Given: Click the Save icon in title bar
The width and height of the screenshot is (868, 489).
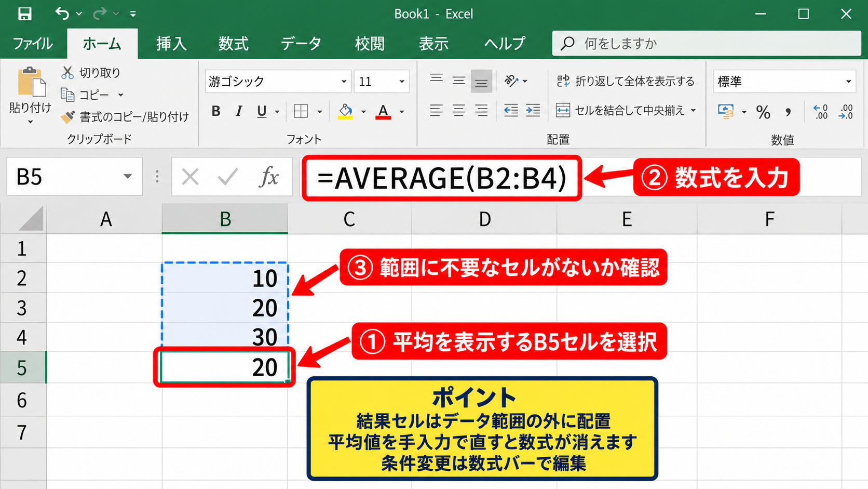Looking at the screenshot, I should 25,14.
